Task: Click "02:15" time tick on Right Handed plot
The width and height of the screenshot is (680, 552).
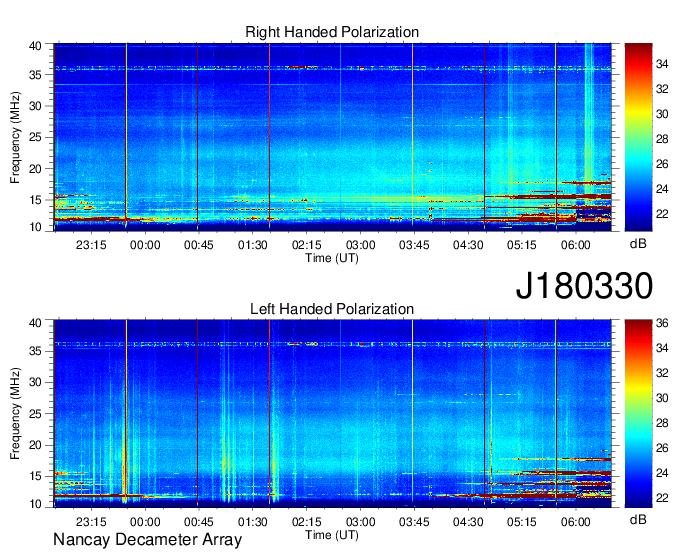Action: tap(307, 245)
